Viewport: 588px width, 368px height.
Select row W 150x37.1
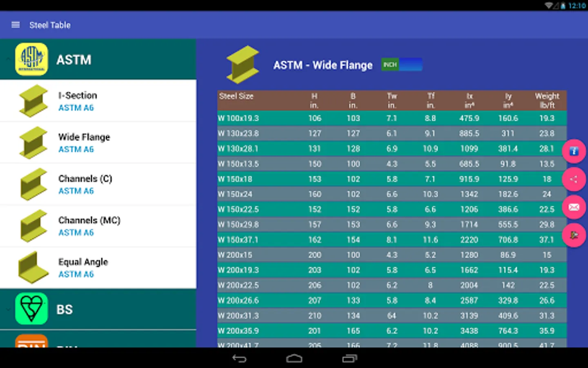[x=392, y=240]
